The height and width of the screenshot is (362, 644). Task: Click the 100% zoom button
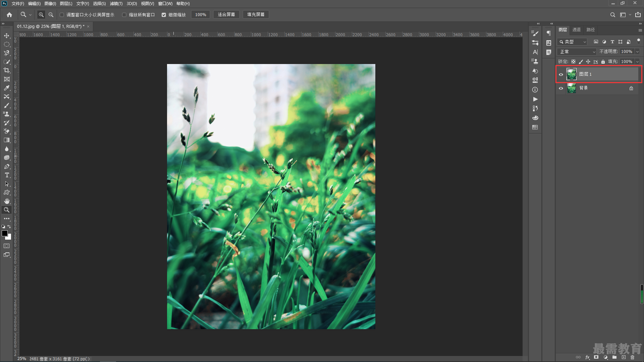(x=201, y=15)
